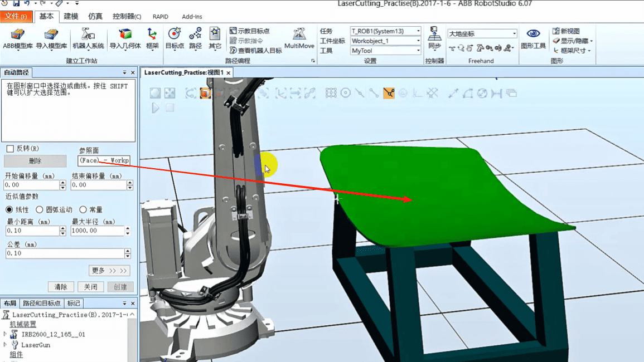644x362 pixels.
Task: Toggle the 反转(R) checkbox
Action: click(10, 149)
